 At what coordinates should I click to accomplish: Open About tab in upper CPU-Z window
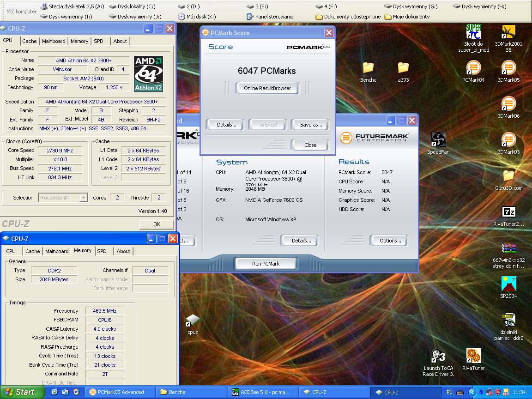tap(120, 41)
